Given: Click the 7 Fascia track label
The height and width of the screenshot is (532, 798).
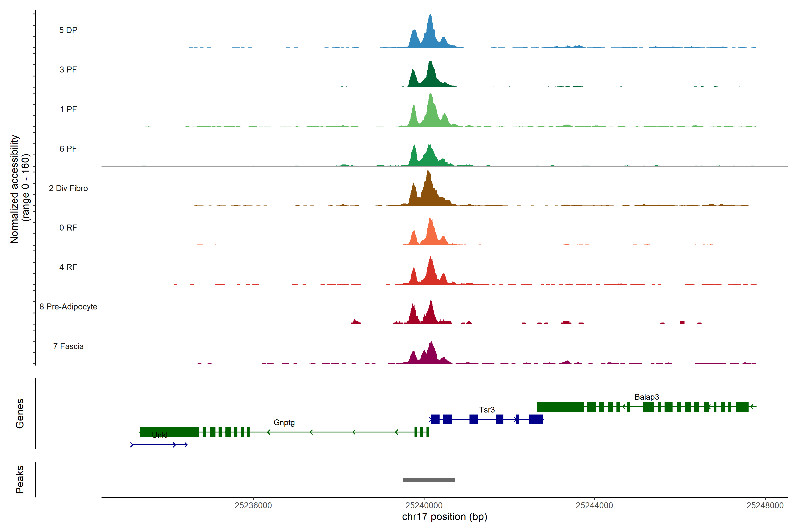Looking at the screenshot, I should point(68,346).
